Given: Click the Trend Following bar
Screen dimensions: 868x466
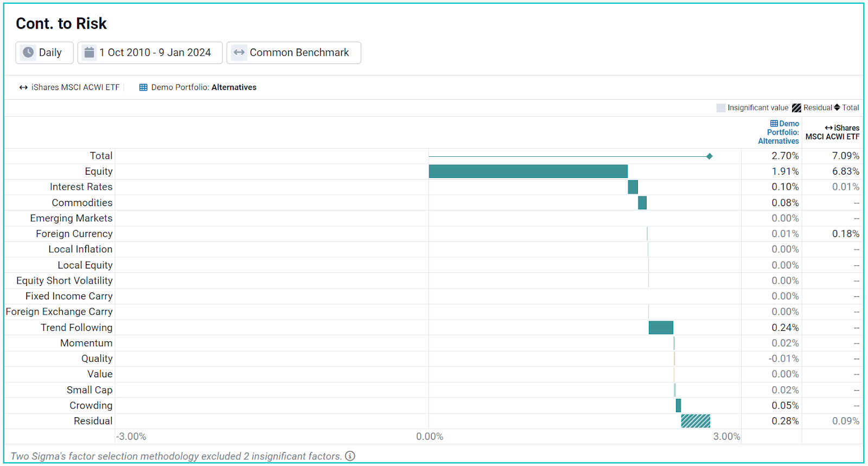Looking at the screenshot, I should (x=661, y=328).
